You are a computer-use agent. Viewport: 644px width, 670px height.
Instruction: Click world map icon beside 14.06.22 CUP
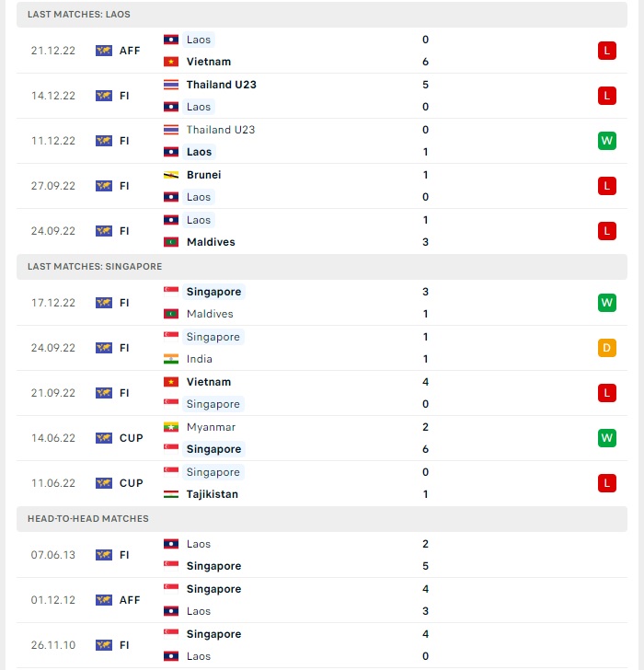104,438
